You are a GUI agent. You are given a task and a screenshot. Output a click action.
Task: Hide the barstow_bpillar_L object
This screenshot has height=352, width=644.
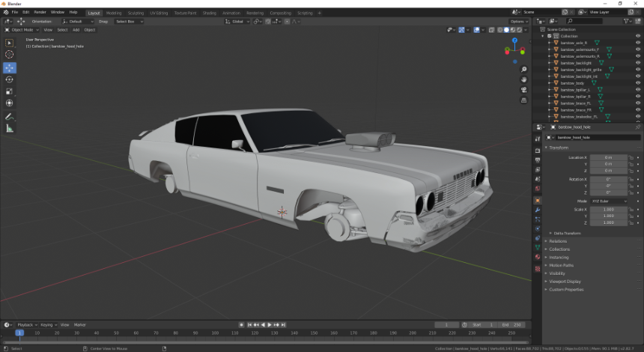(x=638, y=90)
